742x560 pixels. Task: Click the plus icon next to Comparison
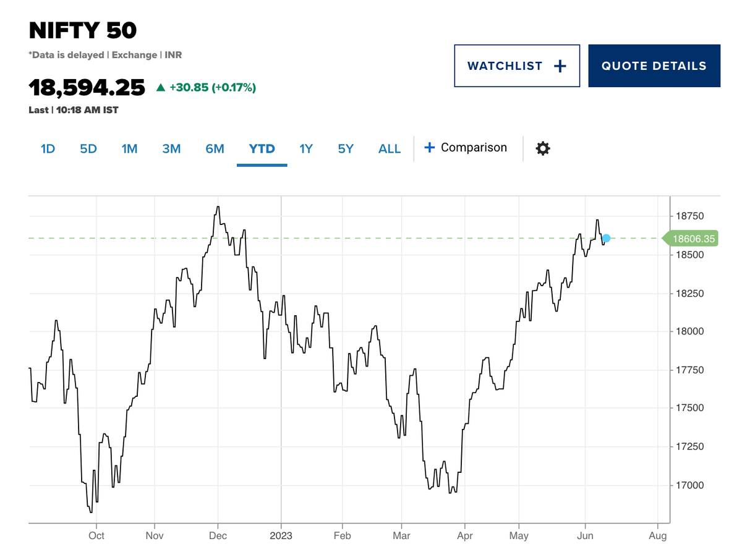(x=429, y=148)
